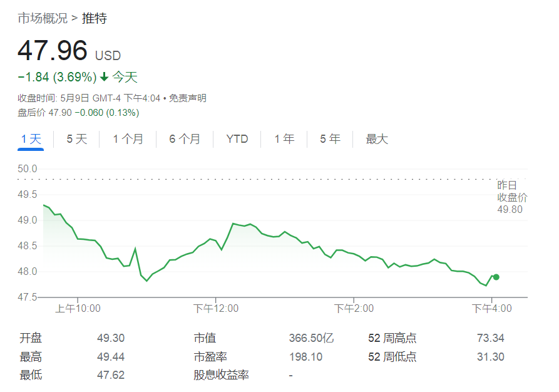Click the 下午4:00 axis label
559x392 pixels.
pos(491,308)
